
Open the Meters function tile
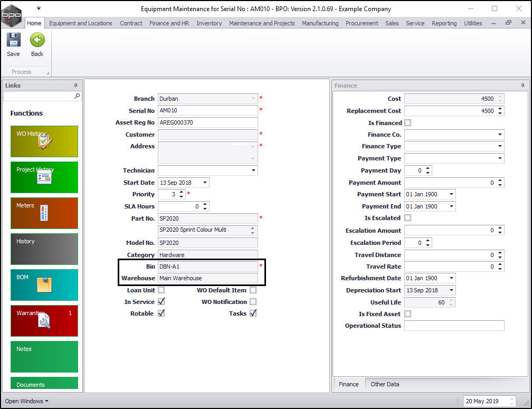(x=44, y=213)
